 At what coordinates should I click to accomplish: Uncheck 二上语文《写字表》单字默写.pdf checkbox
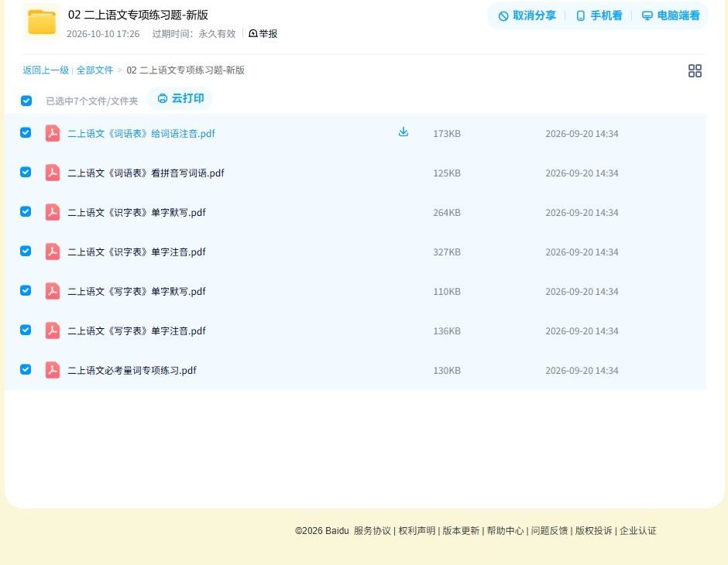point(26,290)
